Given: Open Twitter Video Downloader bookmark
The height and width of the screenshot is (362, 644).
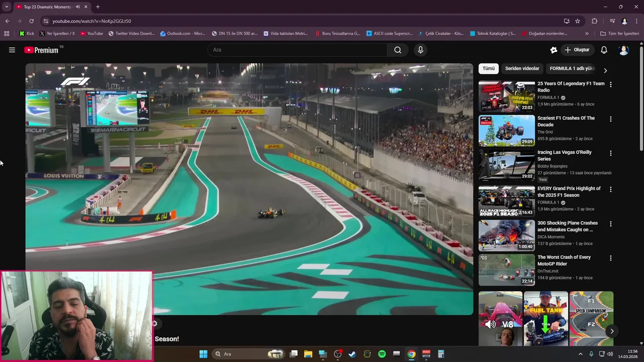Looking at the screenshot, I should 131,34.
